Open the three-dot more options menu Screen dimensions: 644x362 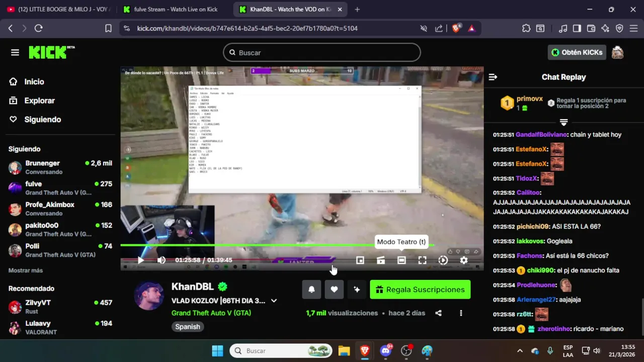pos(461,313)
